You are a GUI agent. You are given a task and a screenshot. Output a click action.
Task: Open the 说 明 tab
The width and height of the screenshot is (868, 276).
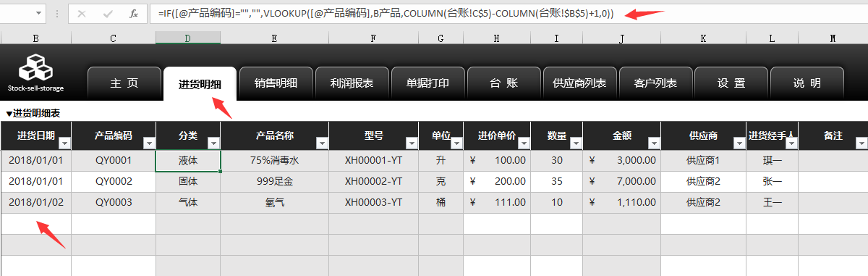(x=807, y=83)
